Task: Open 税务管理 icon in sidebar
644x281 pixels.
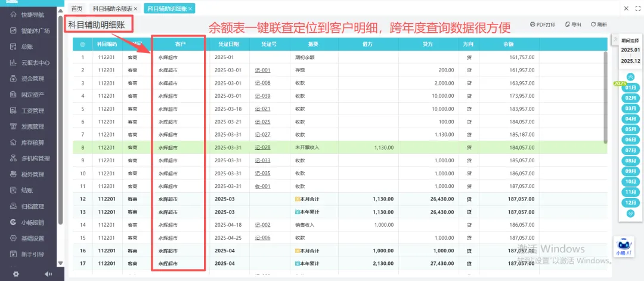Action: [14, 175]
